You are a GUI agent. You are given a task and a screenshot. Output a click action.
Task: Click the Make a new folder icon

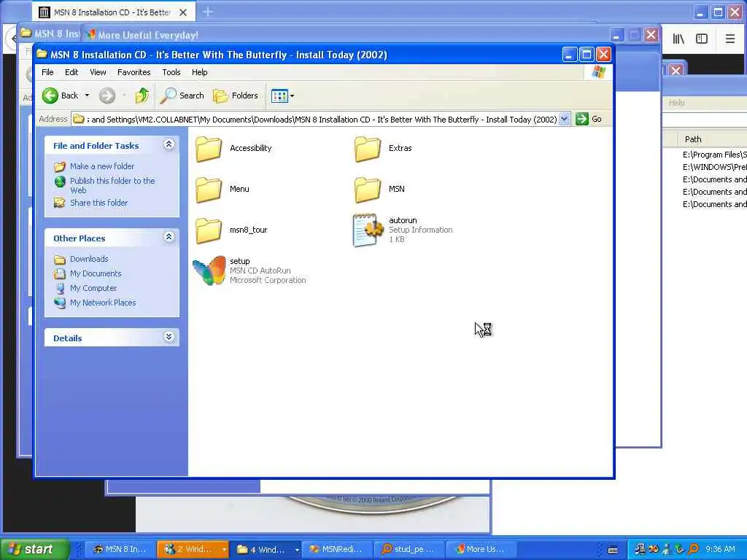point(60,167)
